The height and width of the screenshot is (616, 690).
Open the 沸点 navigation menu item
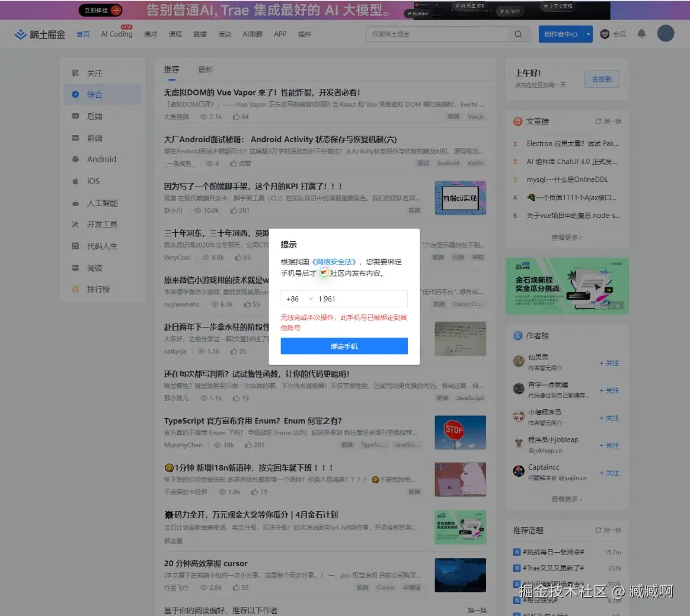pyautogui.click(x=150, y=34)
